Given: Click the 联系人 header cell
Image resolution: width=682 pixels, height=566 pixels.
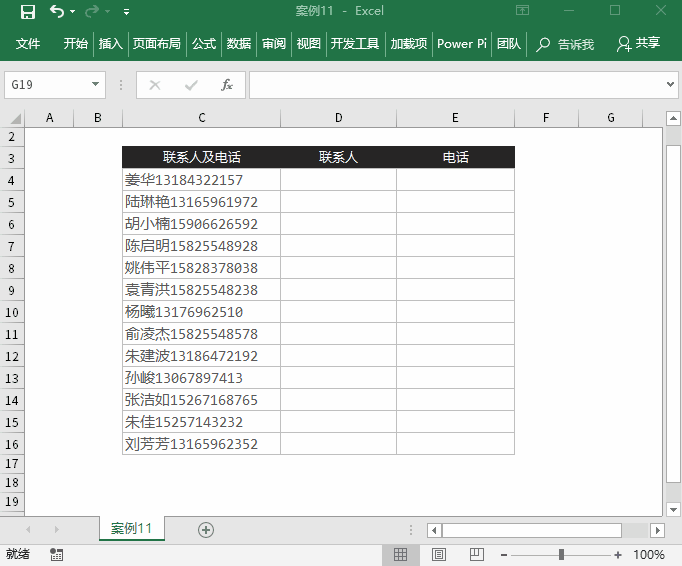Looking at the screenshot, I should pyautogui.click(x=338, y=157).
